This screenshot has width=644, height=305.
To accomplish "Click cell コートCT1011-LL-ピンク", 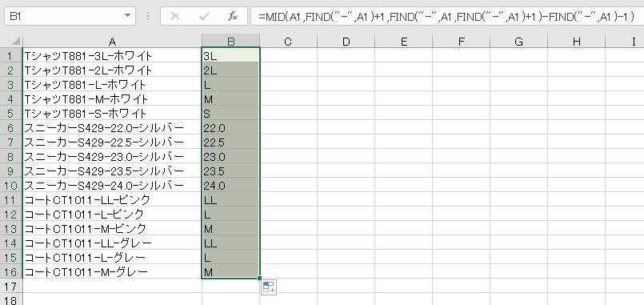I will click(112, 199).
